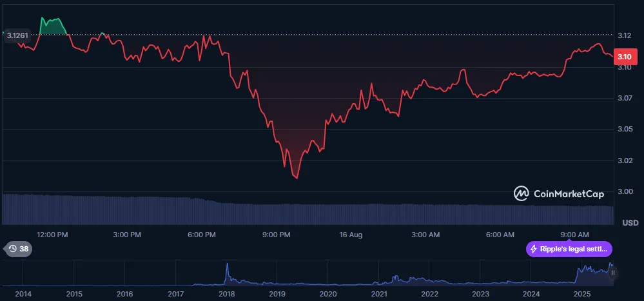Select 2025 on the timeline navigator
The height and width of the screenshot is (301, 644).
(582, 294)
